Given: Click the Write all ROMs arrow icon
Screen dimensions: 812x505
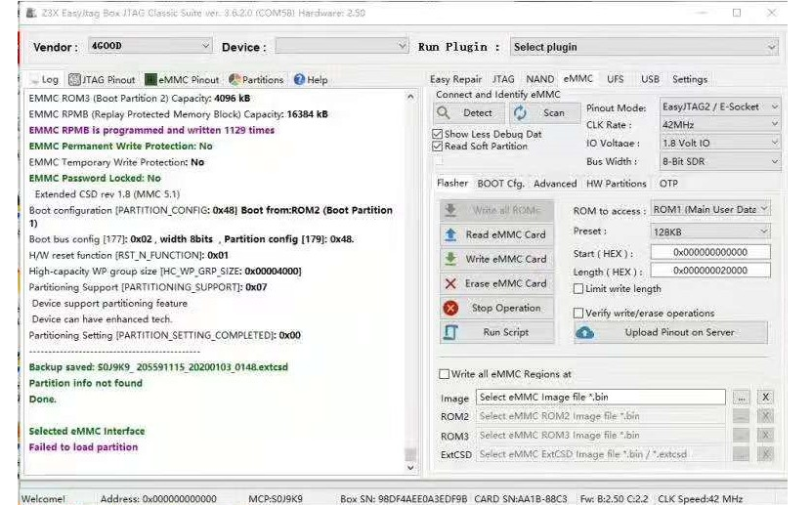Looking at the screenshot, I should click(x=450, y=210).
